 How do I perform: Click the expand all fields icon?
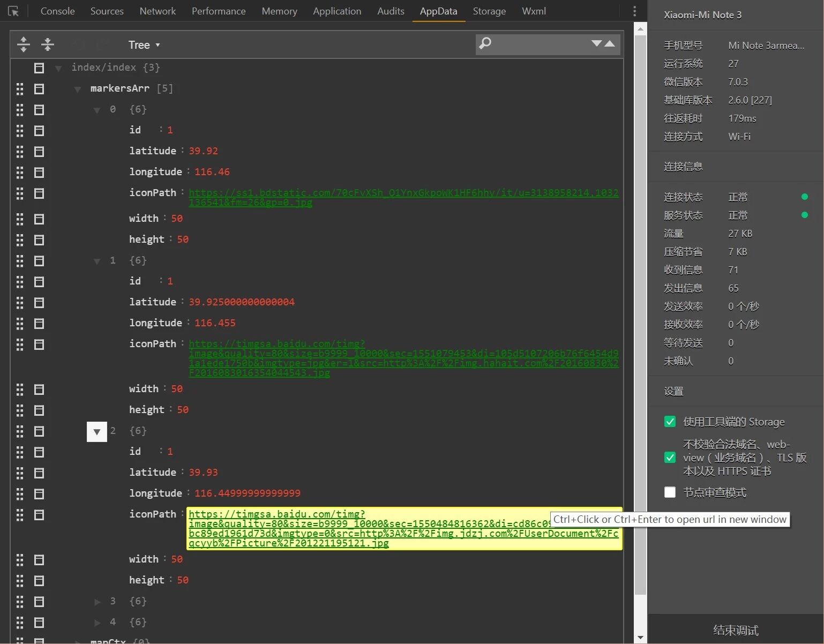(24, 44)
